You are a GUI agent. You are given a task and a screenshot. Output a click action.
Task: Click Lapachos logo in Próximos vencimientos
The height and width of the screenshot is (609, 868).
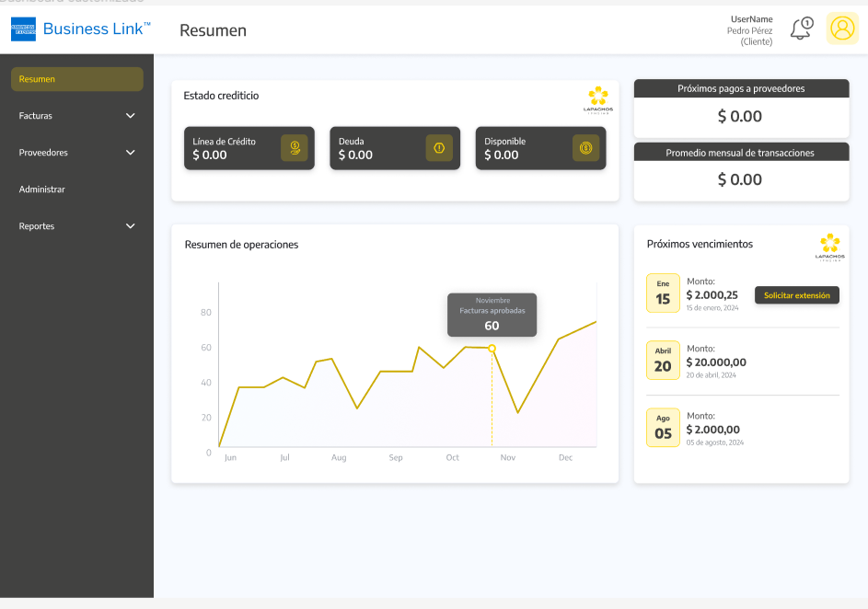[829, 247]
